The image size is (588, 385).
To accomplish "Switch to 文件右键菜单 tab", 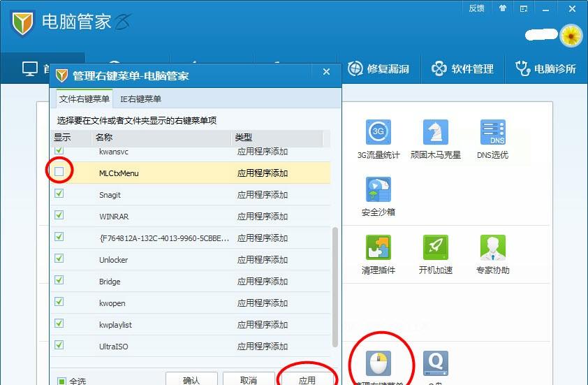I will 84,99.
